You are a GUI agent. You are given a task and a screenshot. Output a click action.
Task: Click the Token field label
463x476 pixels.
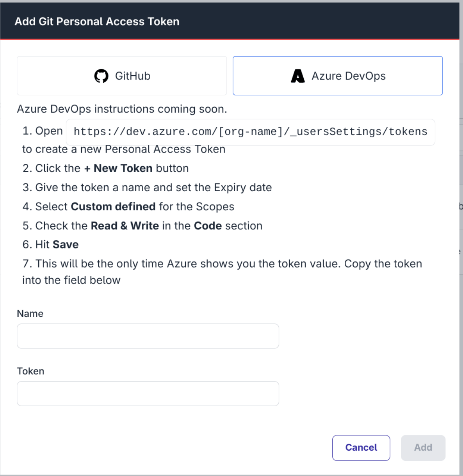coord(30,371)
